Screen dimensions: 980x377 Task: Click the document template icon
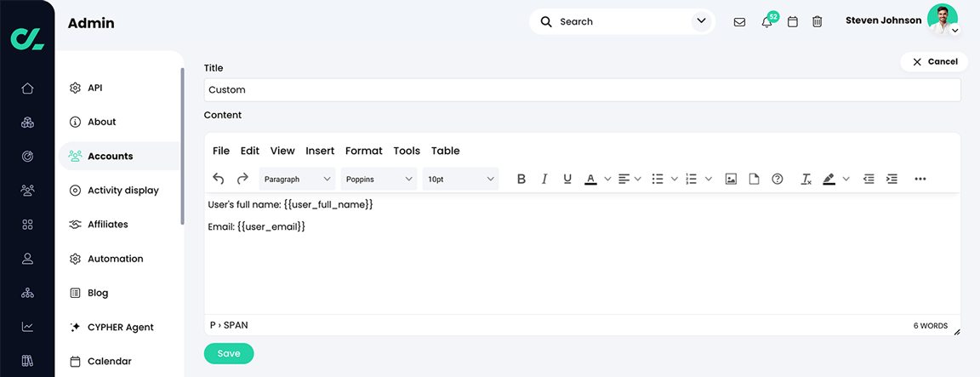pyautogui.click(x=754, y=179)
